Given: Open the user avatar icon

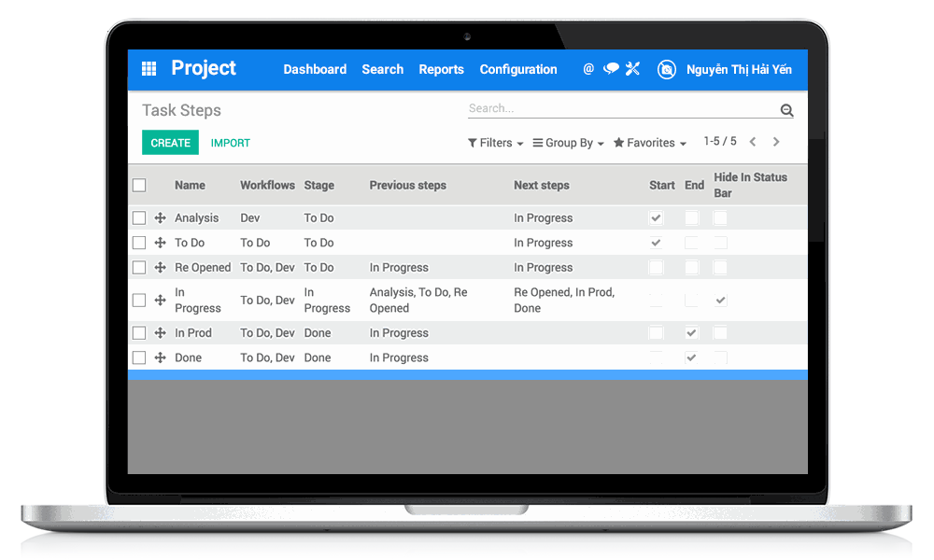Looking at the screenshot, I should pos(666,69).
